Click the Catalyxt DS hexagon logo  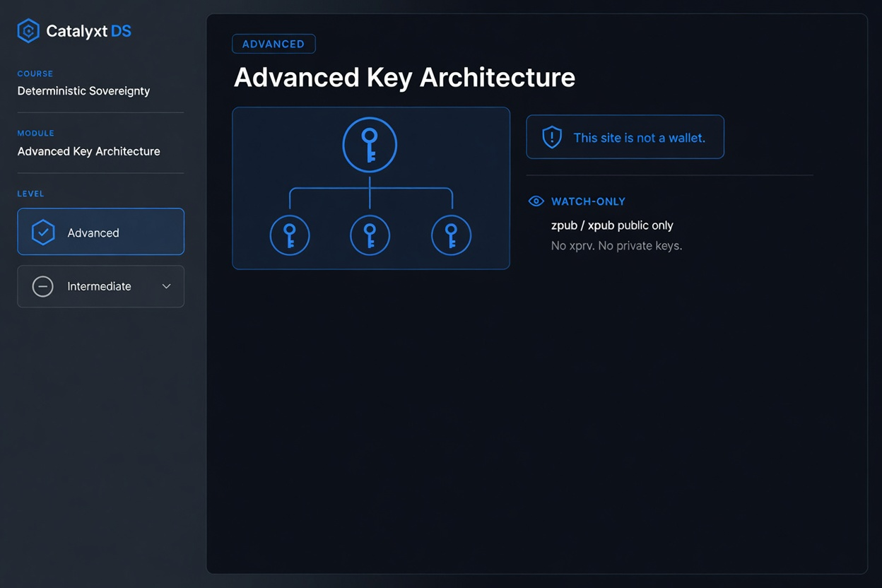point(28,31)
